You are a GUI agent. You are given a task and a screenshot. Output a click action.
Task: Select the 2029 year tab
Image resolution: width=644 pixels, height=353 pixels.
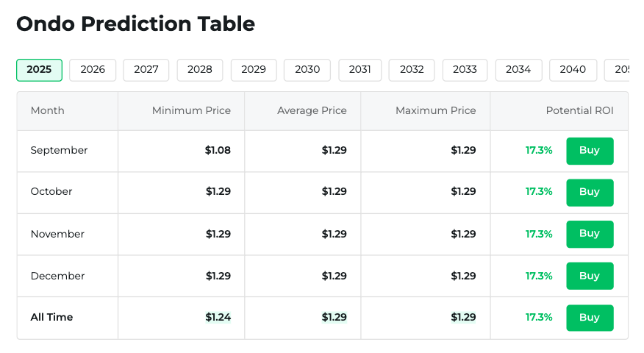[254, 70]
